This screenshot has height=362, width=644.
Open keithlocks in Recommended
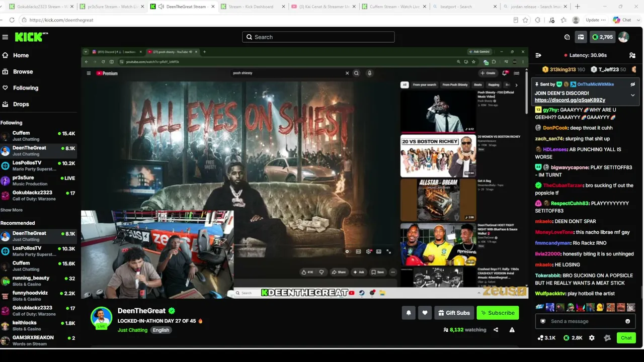pos(39,325)
